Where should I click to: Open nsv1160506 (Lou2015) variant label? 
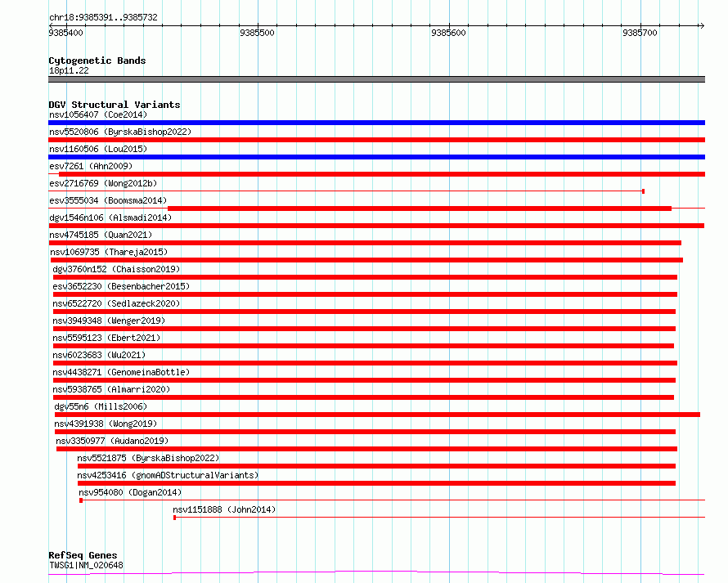coord(98,149)
